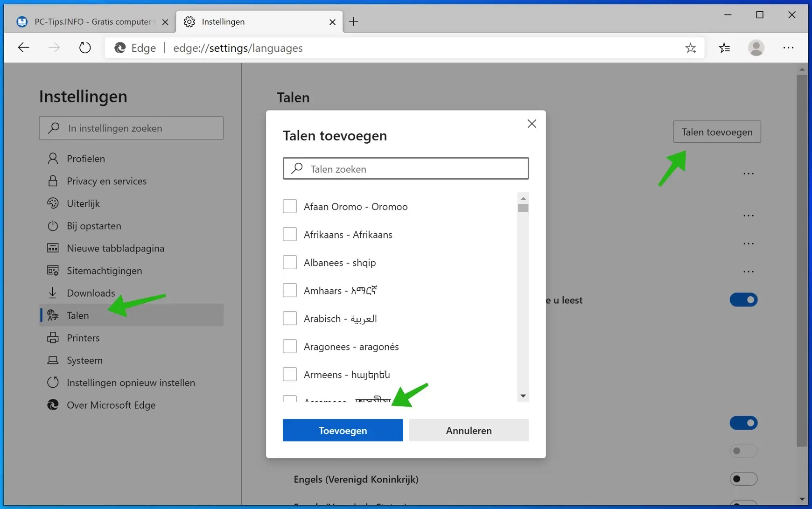Click the Bij opstarten power icon

[53, 226]
